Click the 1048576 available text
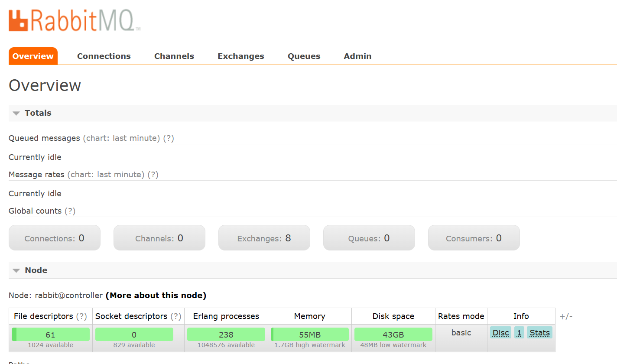This screenshot has width=617, height=364. point(226,345)
